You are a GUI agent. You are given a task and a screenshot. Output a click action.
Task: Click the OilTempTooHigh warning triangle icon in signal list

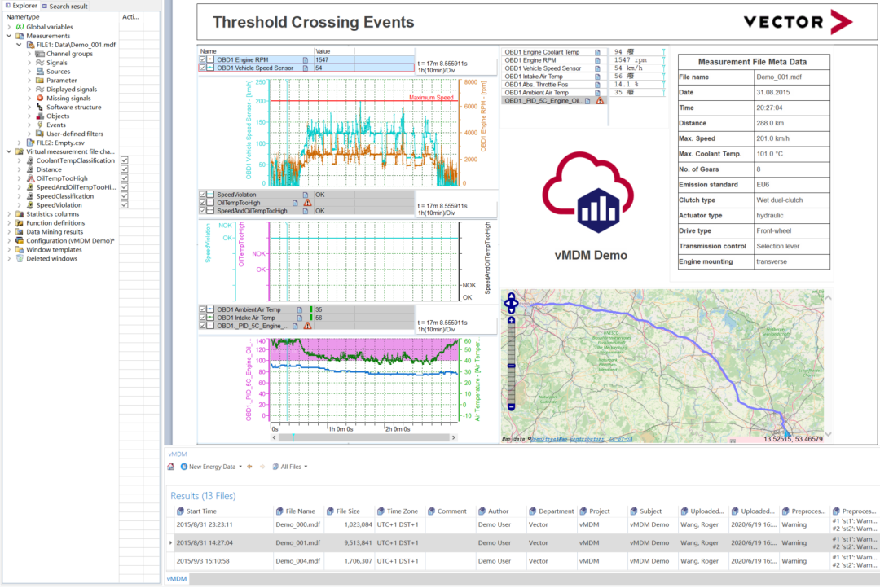pyautogui.click(x=307, y=203)
